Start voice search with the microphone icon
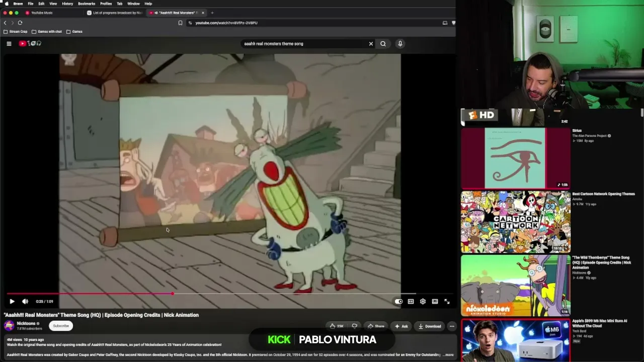Image resolution: width=644 pixels, height=362 pixels. 400,44
